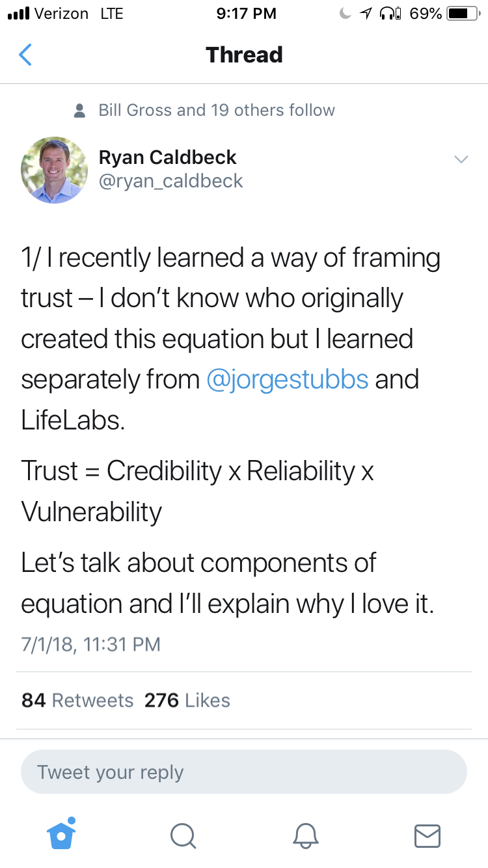Tap the back arrow in Thread header
Image resolution: width=488 pixels, height=868 pixels.
point(25,55)
